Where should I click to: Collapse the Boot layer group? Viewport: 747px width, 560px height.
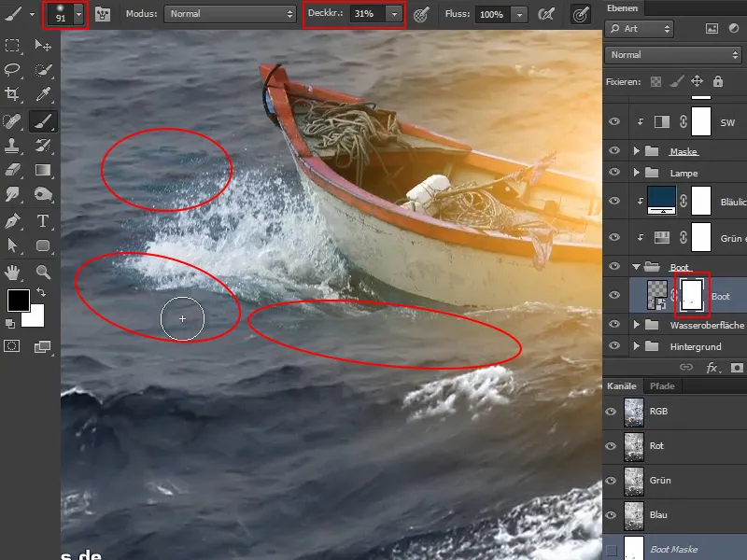(636, 267)
